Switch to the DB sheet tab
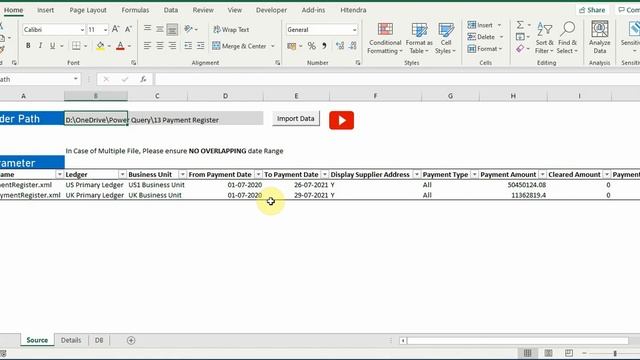Image resolution: width=640 pixels, height=360 pixels. (x=99, y=340)
